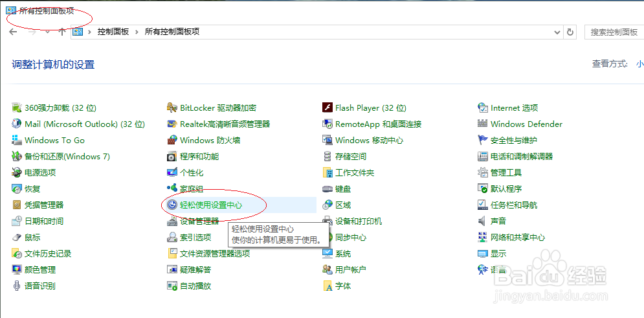The image size is (644, 318).
Task: Refresh the control panel view
Action: [570, 32]
